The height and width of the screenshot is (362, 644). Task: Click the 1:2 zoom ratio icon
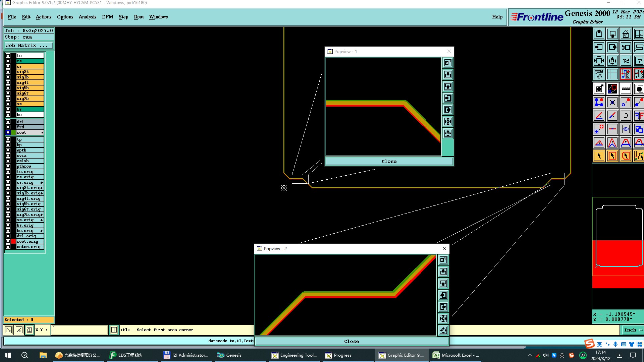626,61
